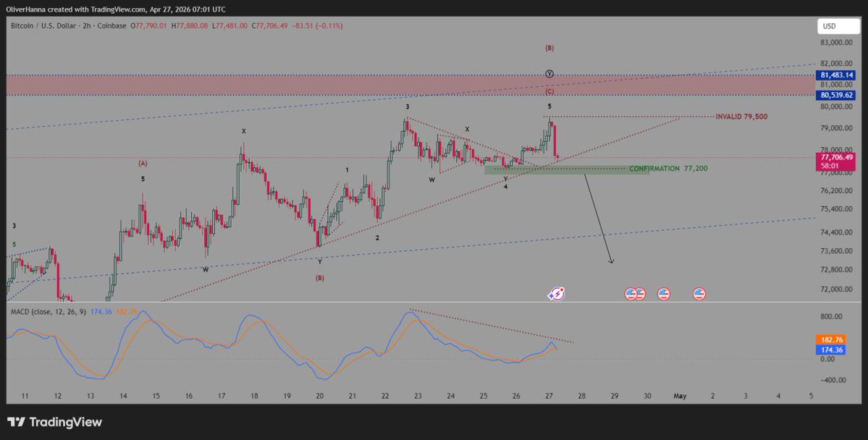Click the circled Y wave label near the top
Screen dimensions: 868x440
(549, 73)
